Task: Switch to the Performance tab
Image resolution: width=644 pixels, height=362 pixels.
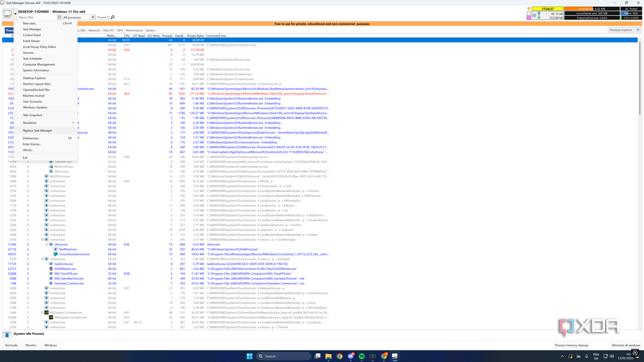Action: click(x=134, y=30)
